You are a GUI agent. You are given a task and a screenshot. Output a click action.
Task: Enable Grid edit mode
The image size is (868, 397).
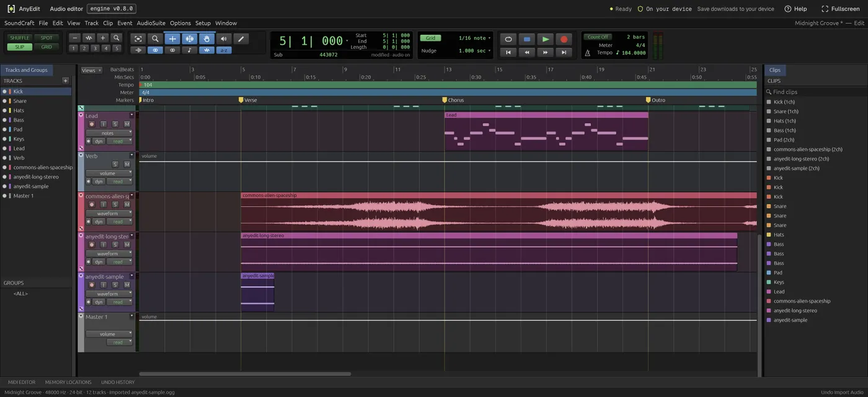(46, 47)
